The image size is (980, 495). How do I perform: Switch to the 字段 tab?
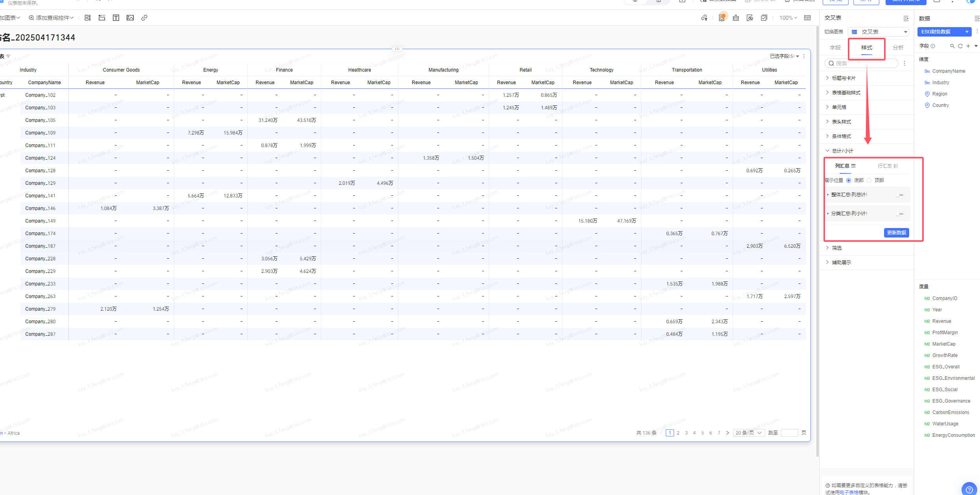(835, 48)
